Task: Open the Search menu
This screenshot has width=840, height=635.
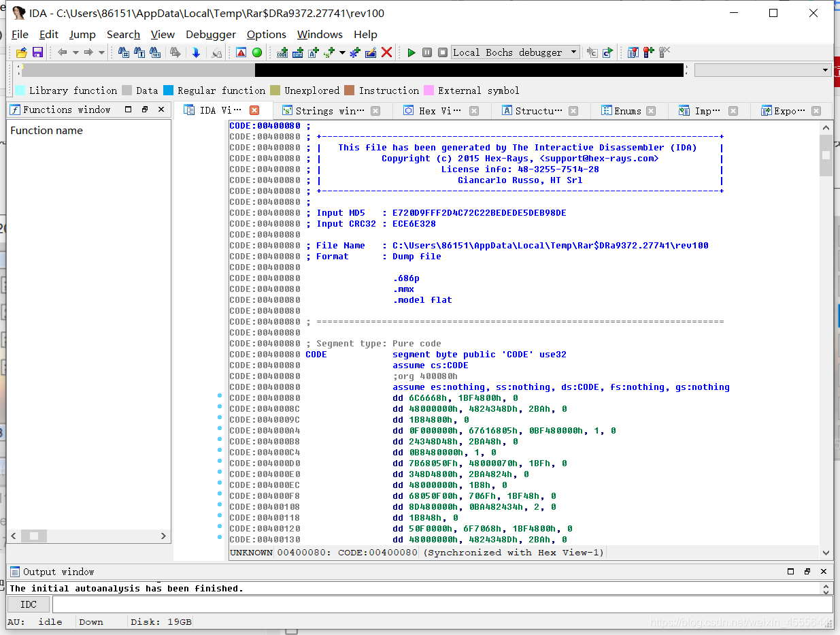Action: click(x=123, y=34)
